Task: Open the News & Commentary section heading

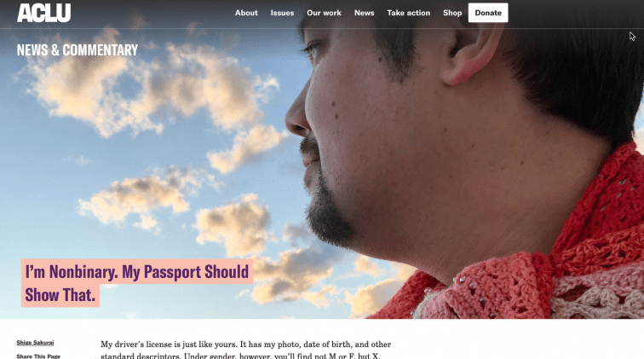Action: [78, 50]
